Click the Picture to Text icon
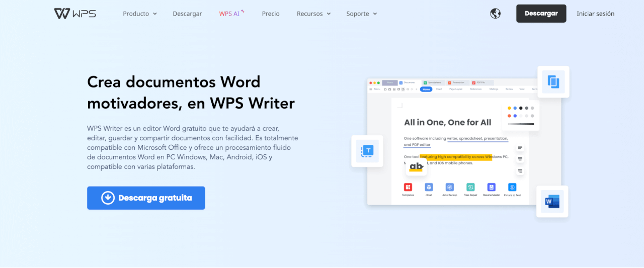The width and height of the screenshot is (644, 268). click(512, 187)
